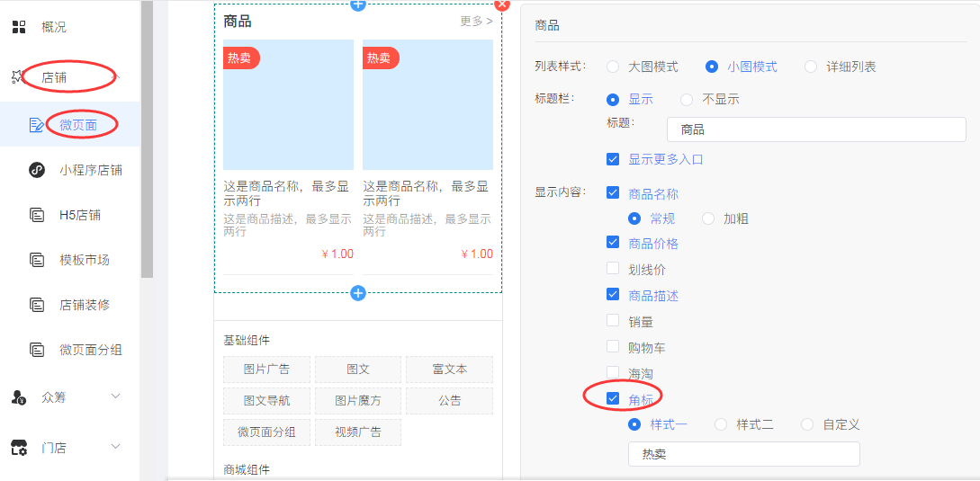
Task: Click the 商城组件 section heading
Action: click(247, 469)
